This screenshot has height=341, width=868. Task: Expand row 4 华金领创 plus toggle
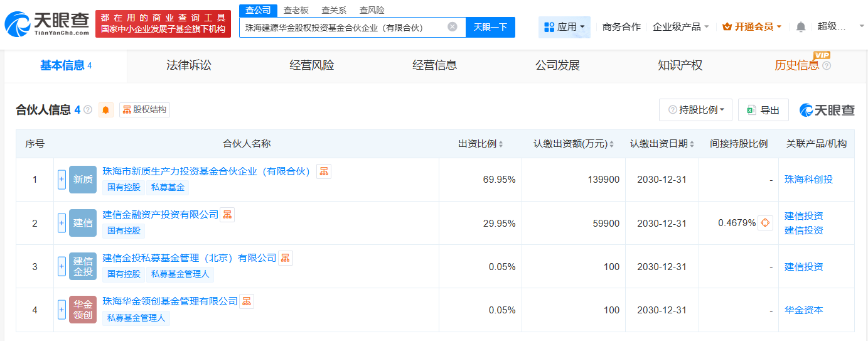point(62,310)
